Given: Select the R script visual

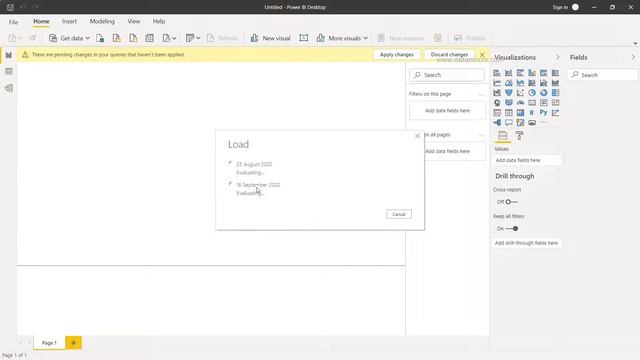Looking at the screenshot, I should point(532,113).
